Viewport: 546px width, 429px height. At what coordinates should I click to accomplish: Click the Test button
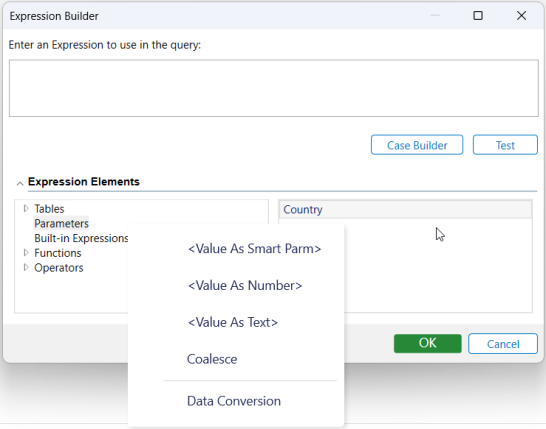[x=505, y=145]
